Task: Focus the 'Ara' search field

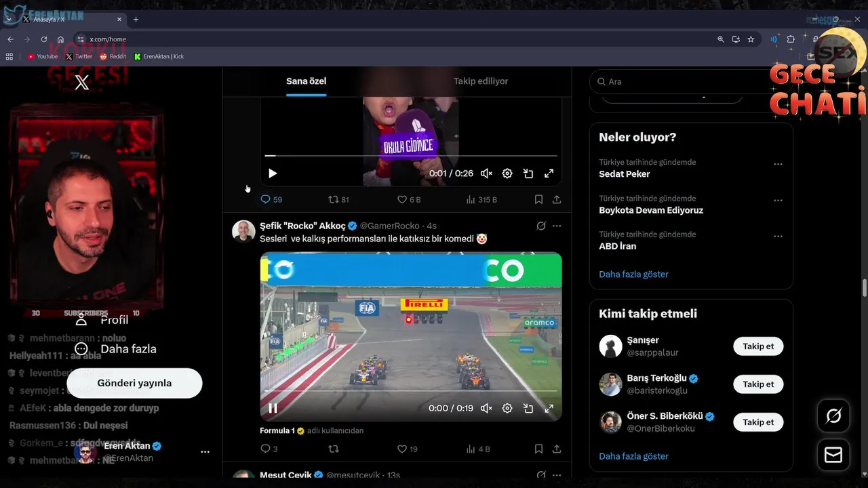Action: point(691,81)
